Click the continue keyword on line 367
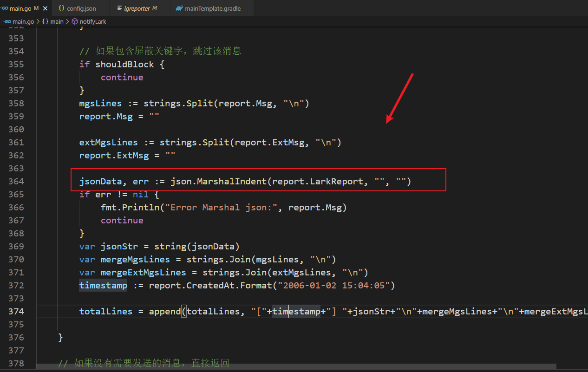This screenshot has width=588, height=372. coord(122,220)
